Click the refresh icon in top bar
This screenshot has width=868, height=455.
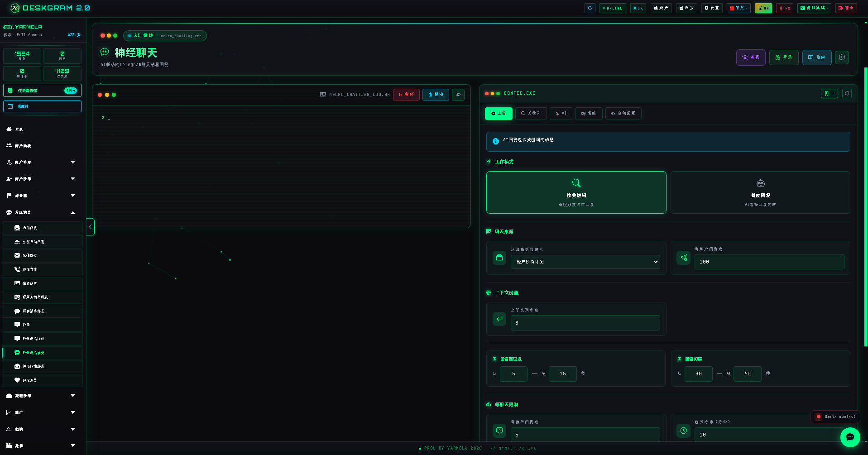590,8
